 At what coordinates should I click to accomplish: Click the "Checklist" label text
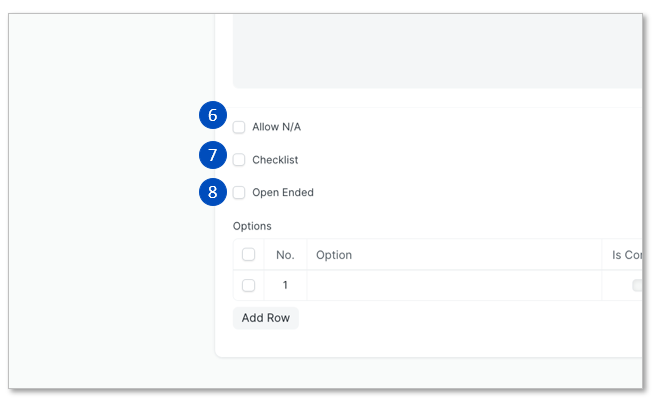275,160
